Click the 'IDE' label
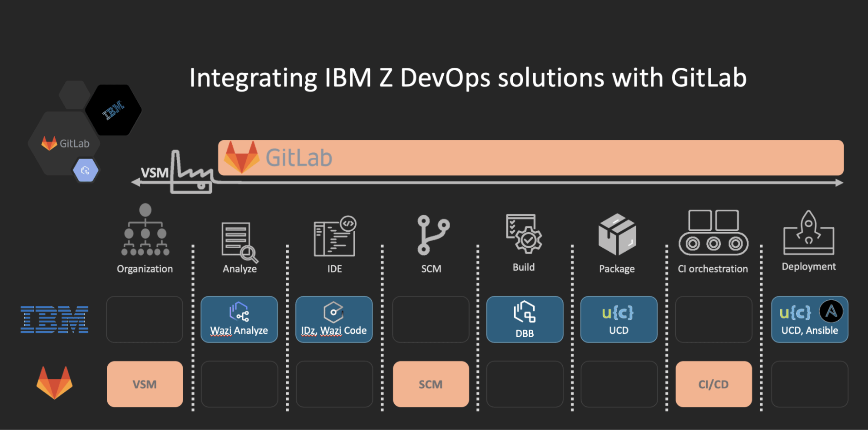868x430 pixels. pyautogui.click(x=335, y=269)
